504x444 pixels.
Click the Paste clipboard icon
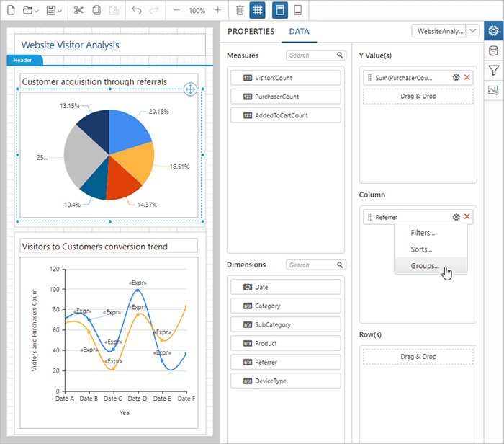point(114,10)
